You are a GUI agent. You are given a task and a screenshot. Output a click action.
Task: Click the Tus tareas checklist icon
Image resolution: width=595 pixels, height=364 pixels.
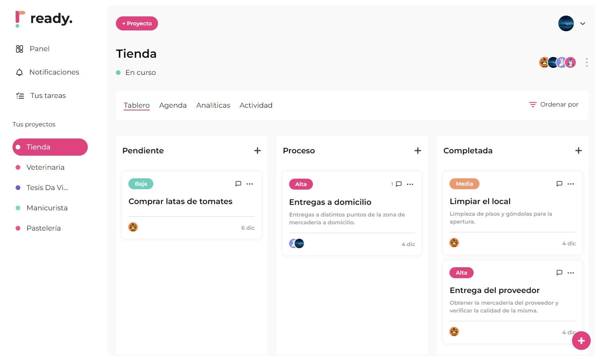coord(20,96)
